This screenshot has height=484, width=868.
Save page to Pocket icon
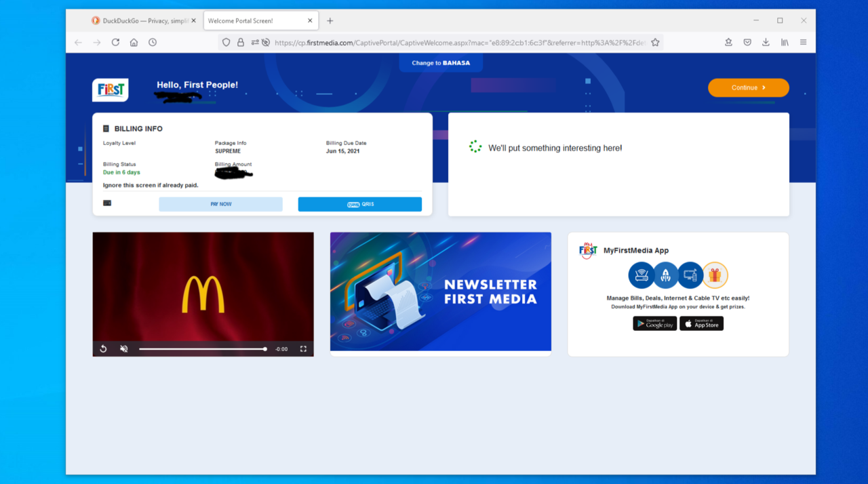pos(747,42)
